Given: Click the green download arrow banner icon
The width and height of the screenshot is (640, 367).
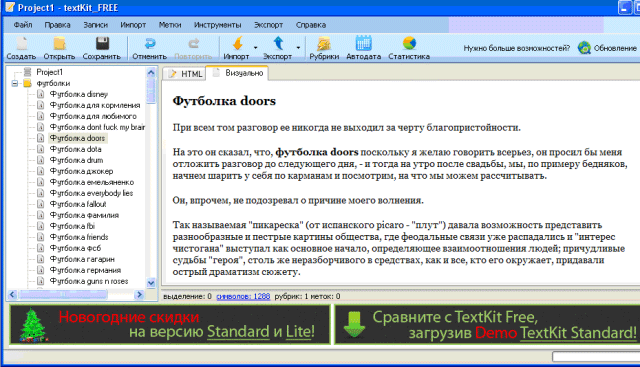Looking at the screenshot, I should (354, 325).
